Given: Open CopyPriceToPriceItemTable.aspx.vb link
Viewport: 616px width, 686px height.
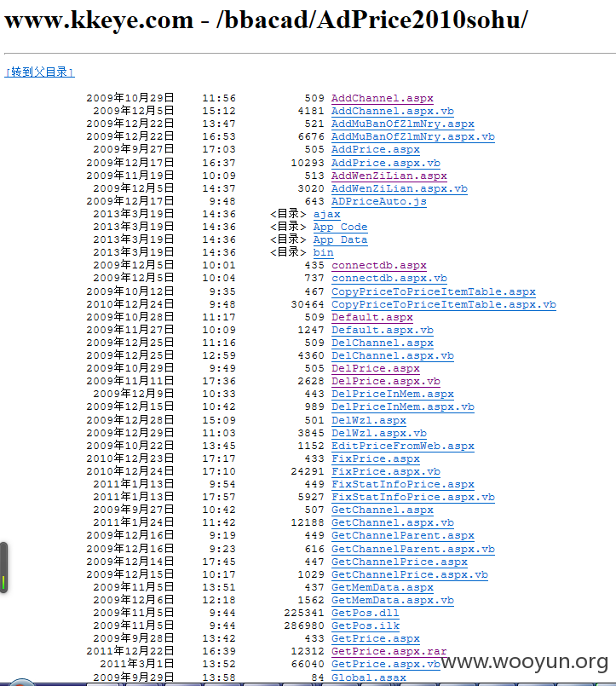Looking at the screenshot, I should 444,304.
